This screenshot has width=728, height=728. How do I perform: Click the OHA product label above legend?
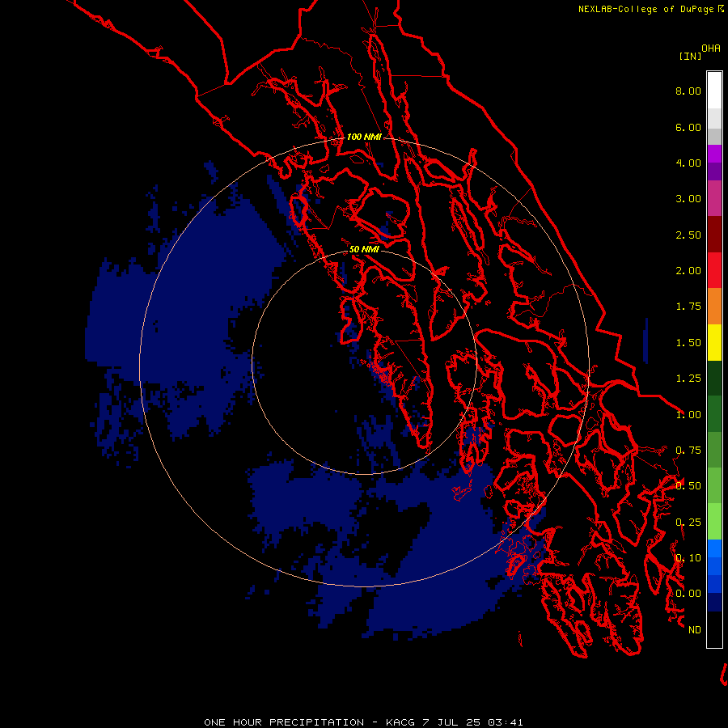tap(711, 49)
